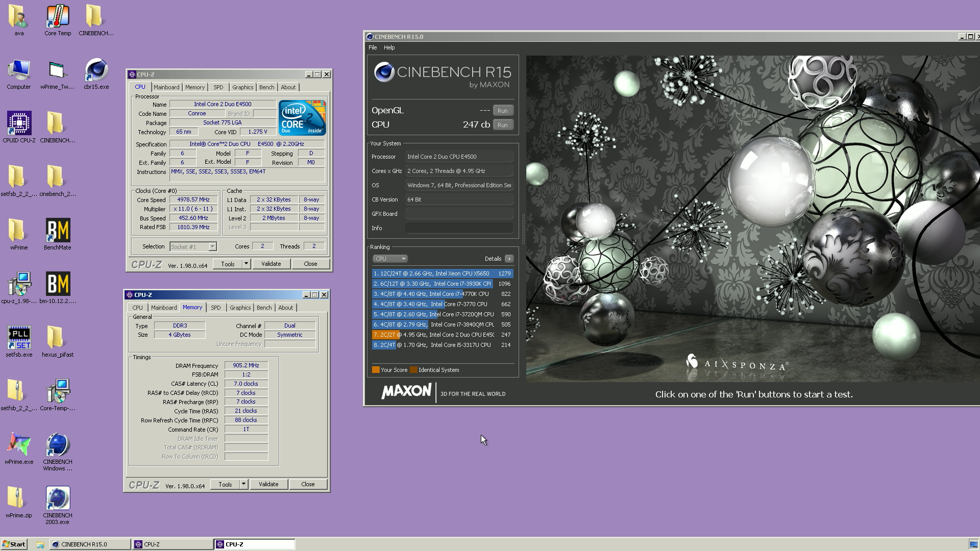980x551 pixels.
Task: Open the Socket #1 selection dropdown
Action: 193,246
